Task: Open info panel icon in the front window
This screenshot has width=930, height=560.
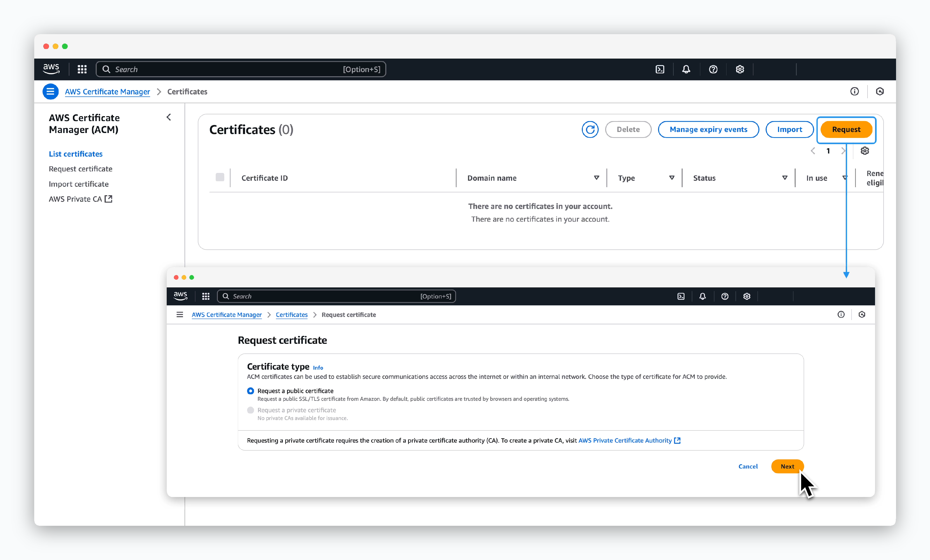Action: [x=841, y=314]
